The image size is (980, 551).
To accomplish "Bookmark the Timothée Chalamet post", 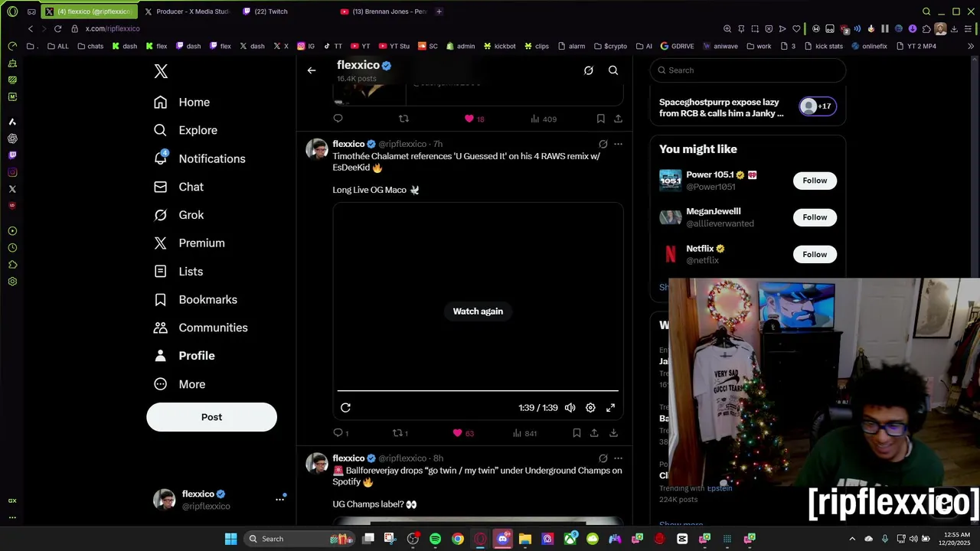I will click(577, 433).
